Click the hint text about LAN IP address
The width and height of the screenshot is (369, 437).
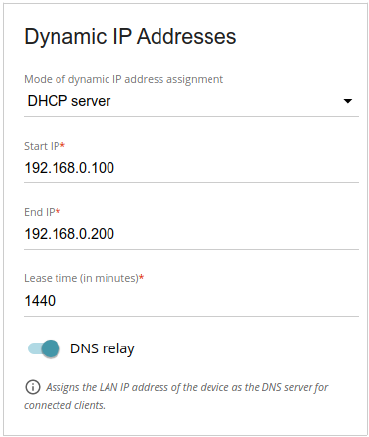[x=176, y=396]
